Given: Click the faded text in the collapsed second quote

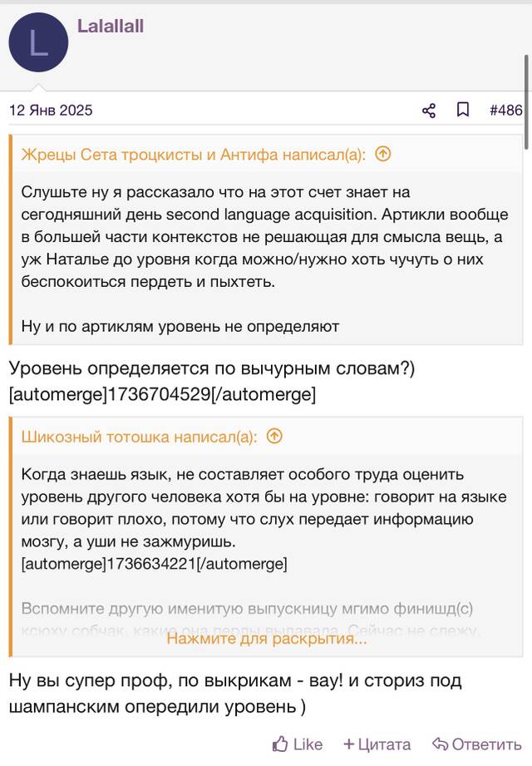Looking at the screenshot, I should click(x=247, y=608).
